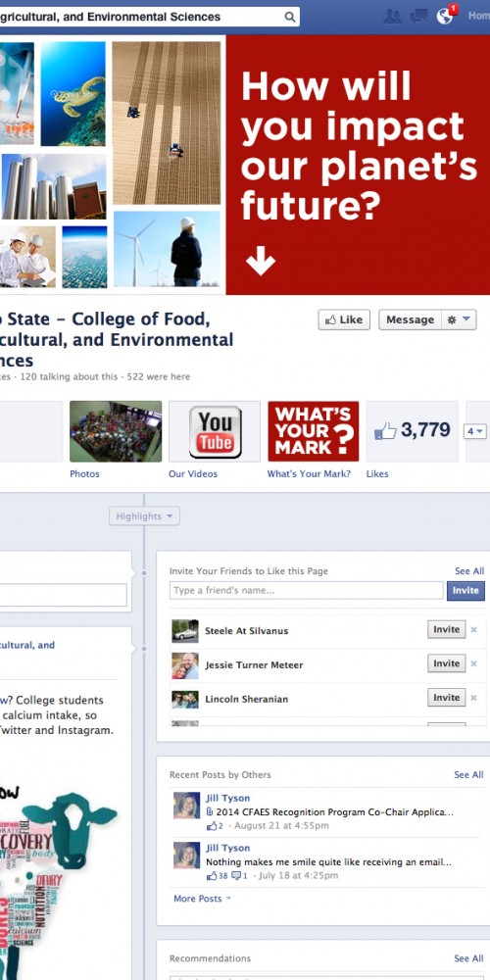This screenshot has width=490, height=980.
Task: Click the page name College of Food heading
Action: click(x=117, y=339)
